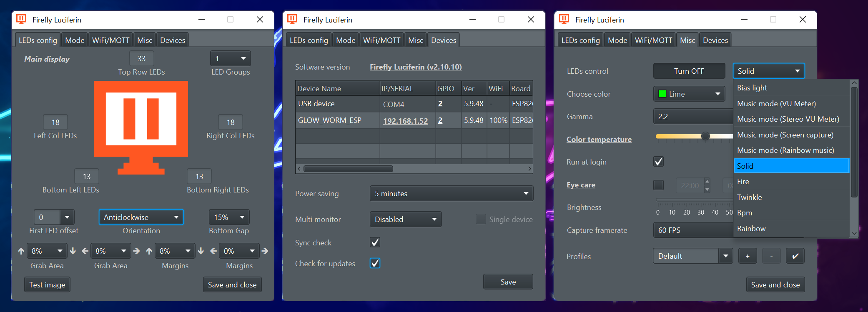Open the Lime color dropdown
Screen dimensions: 868x312
click(x=689, y=94)
